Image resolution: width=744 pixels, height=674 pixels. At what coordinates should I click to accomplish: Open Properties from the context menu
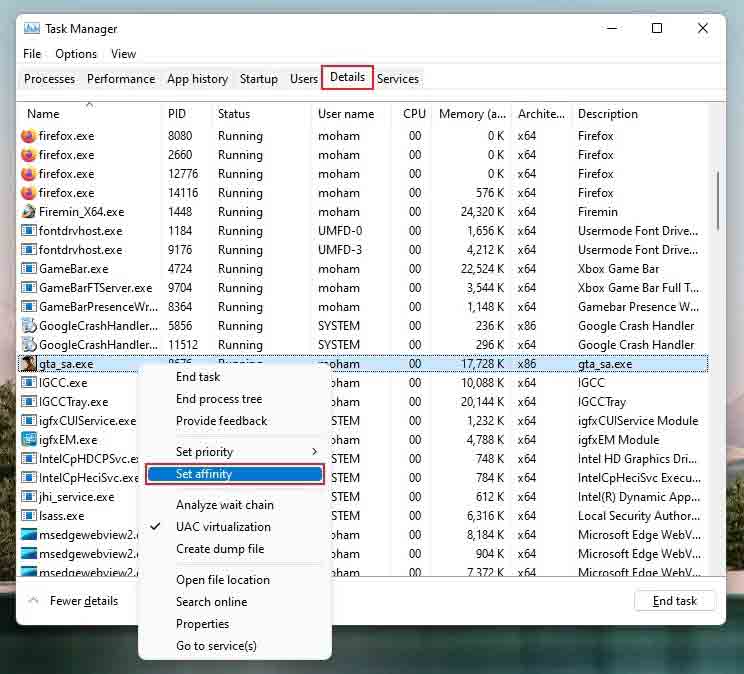pos(202,624)
